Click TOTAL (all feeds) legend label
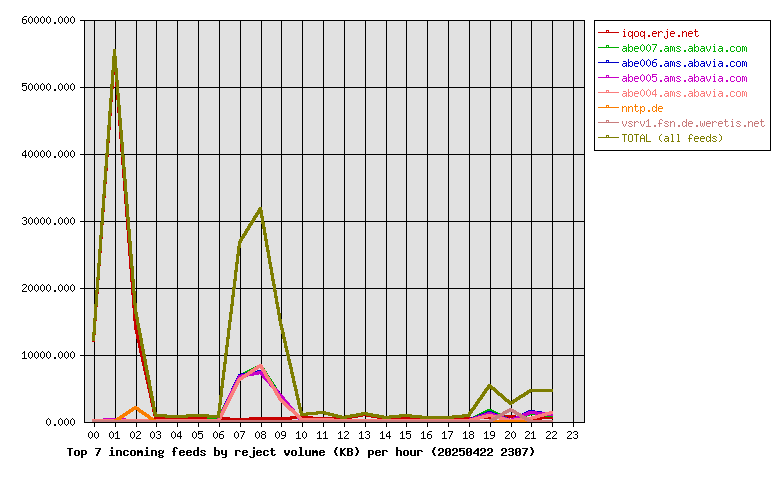 [x=672, y=138]
